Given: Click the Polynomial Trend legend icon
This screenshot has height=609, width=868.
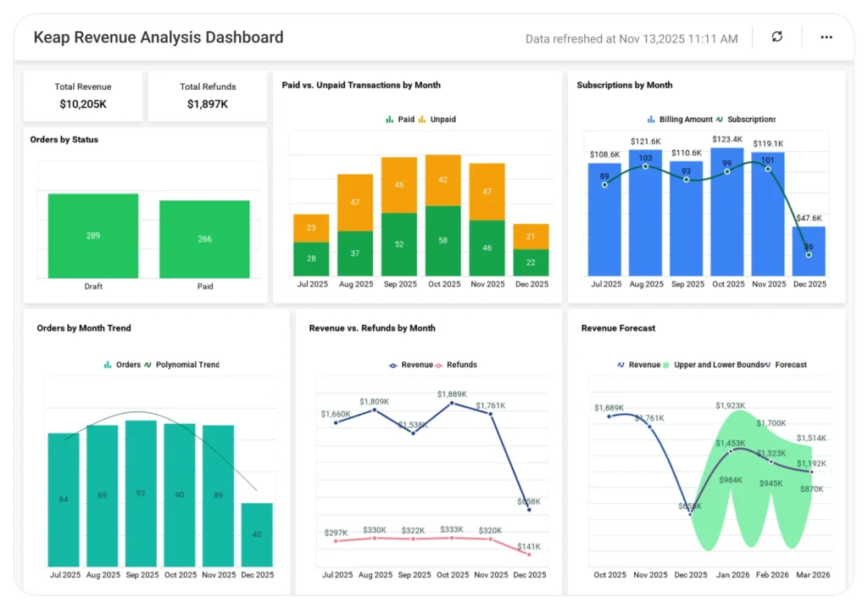Looking at the screenshot, I should [147, 365].
